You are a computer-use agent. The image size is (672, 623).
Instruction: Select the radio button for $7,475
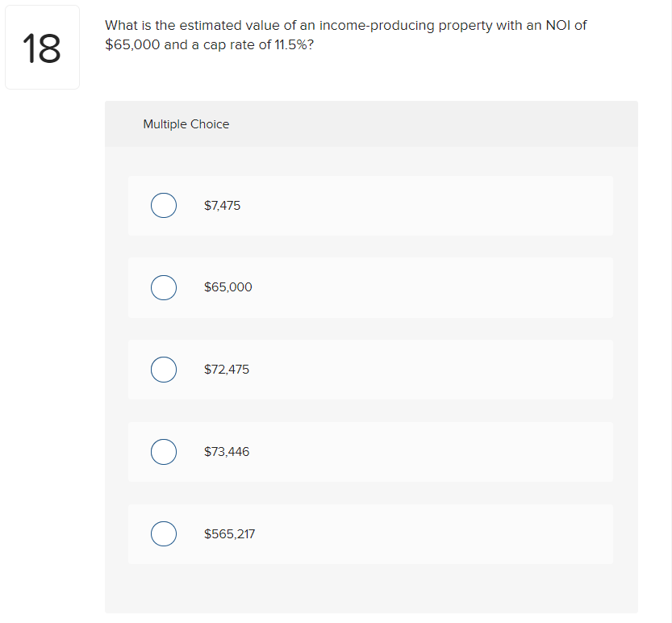(164, 205)
